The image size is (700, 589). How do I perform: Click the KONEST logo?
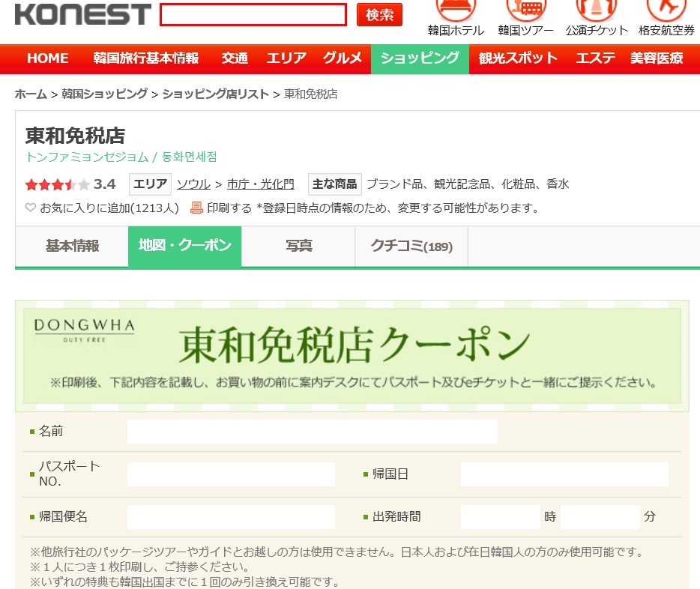(82, 14)
